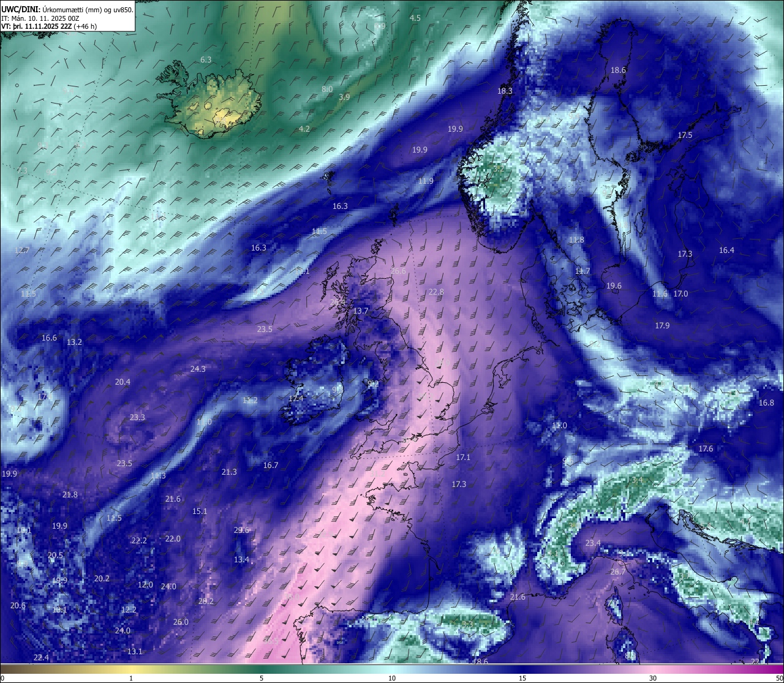Click the color scale tick labeled 10

tap(392, 678)
